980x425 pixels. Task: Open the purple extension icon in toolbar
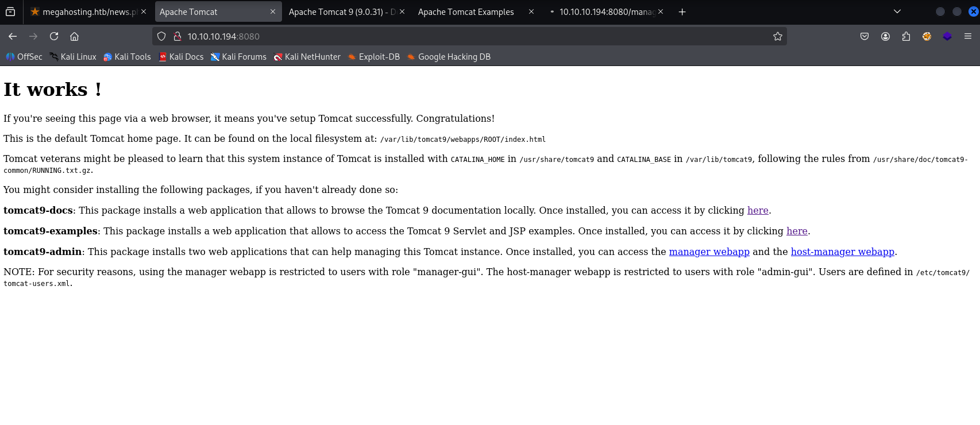[947, 36]
